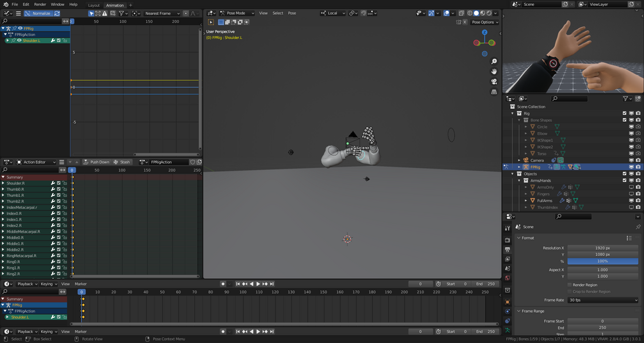Click the new scene icon beside the Scene field

[565, 4]
